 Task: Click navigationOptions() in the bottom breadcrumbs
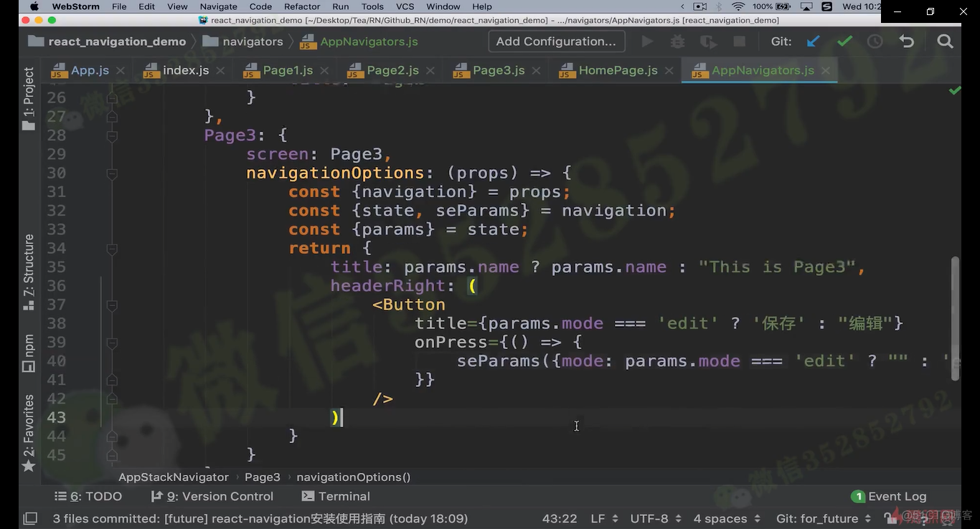coord(354,477)
